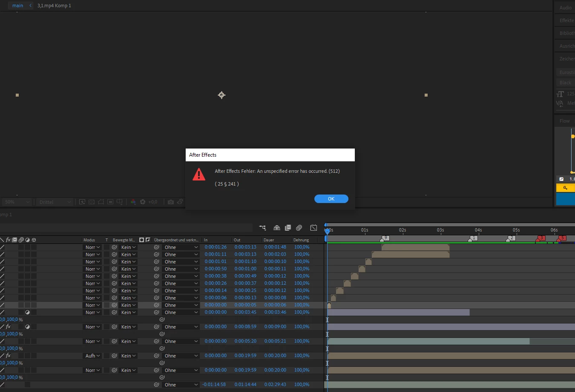
Task: Click the blue current time indicator playhead
Action: 327,231
